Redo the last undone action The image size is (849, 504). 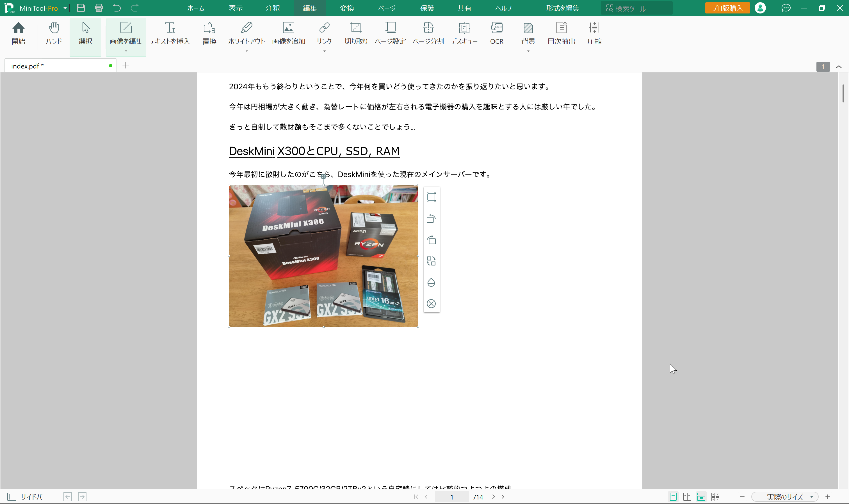(134, 8)
